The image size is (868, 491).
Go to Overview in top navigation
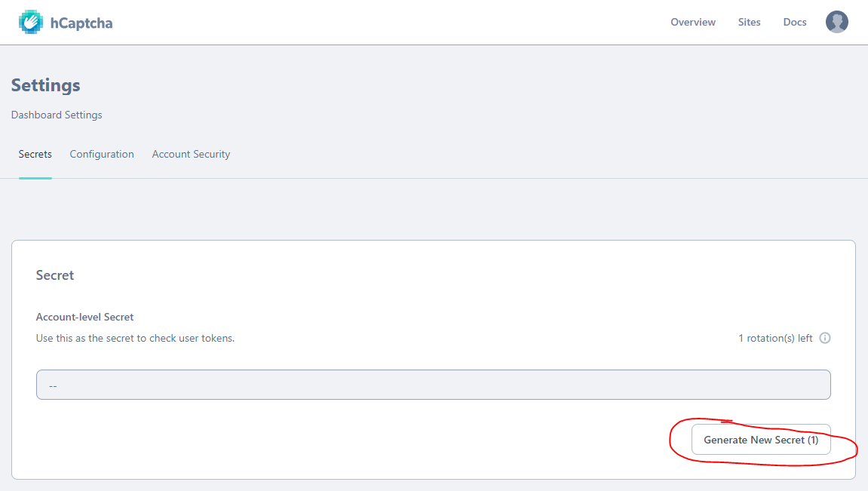(x=692, y=22)
